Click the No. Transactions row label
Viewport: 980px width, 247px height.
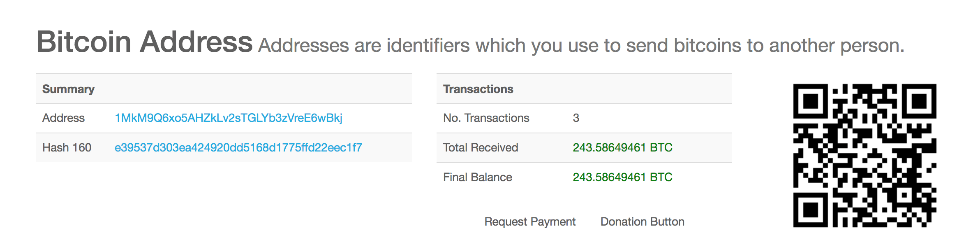486,118
